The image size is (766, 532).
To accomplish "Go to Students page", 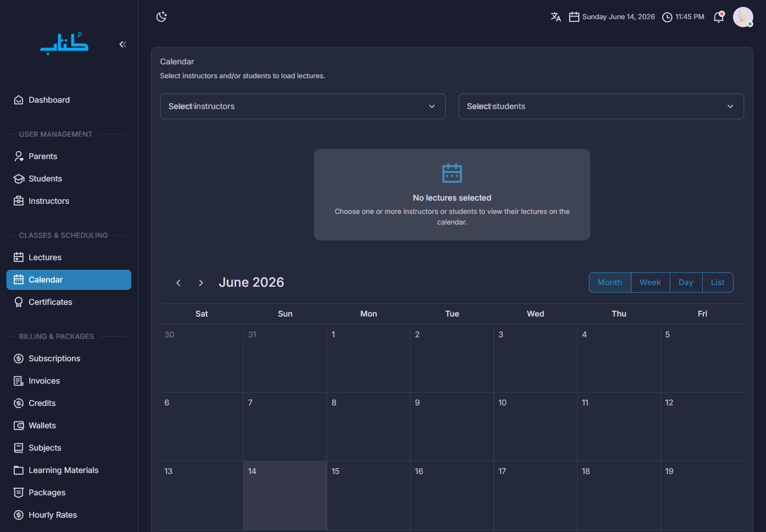I will (69, 179).
